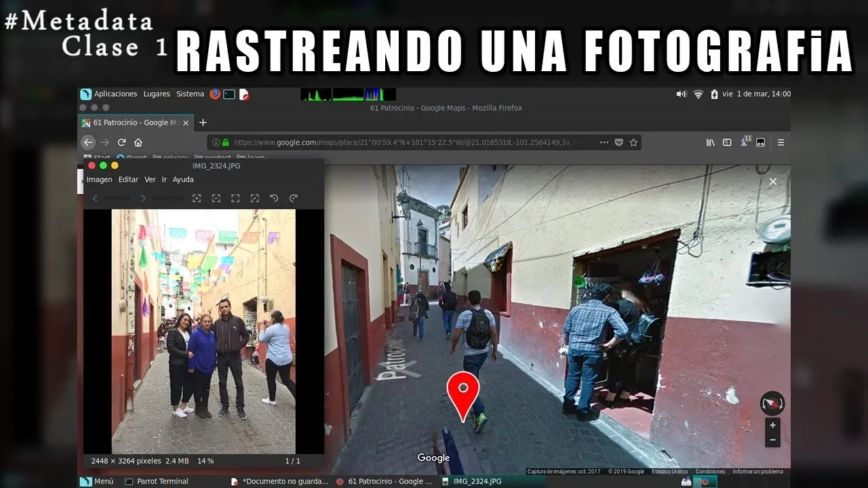Image resolution: width=868 pixels, height=488 pixels.
Task: Close the Street View with X button
Action: point(772,182)
